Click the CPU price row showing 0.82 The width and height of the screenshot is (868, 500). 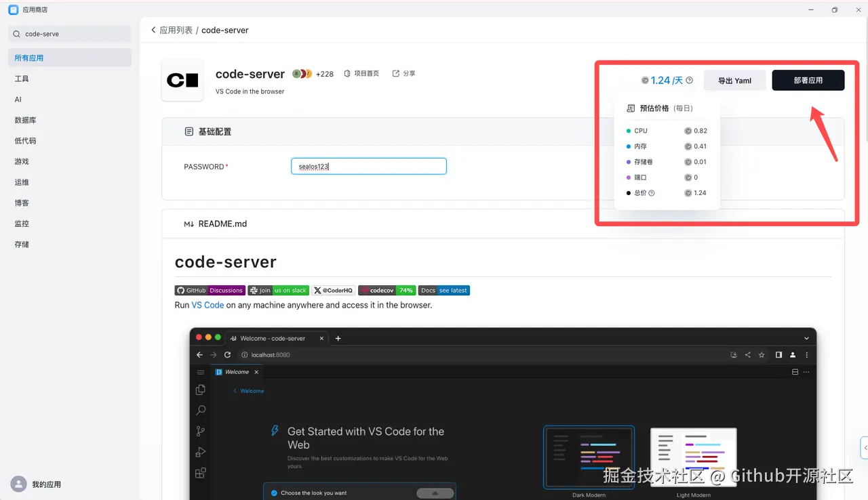[667, 131]
